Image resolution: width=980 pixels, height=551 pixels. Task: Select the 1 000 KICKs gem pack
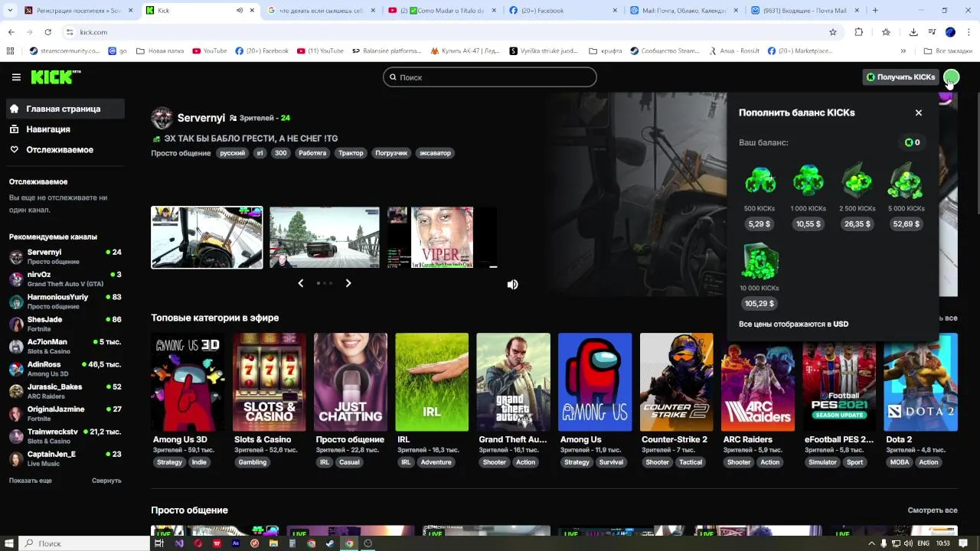coord(808,181)
